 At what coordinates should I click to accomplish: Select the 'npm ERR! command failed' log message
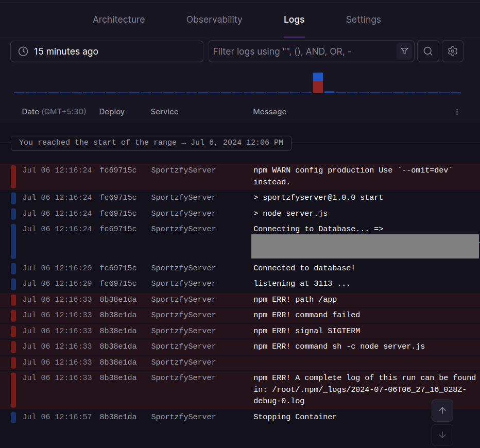tap(307, 315)
